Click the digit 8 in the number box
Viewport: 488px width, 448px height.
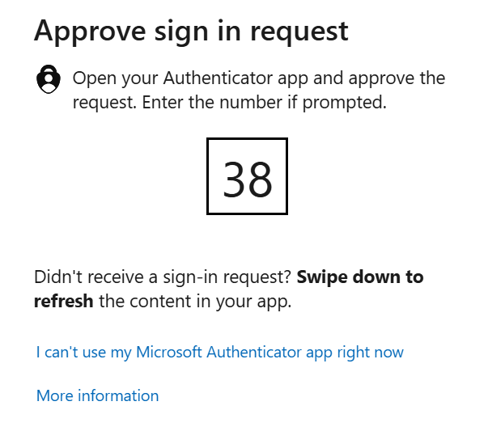coord(261,179)
